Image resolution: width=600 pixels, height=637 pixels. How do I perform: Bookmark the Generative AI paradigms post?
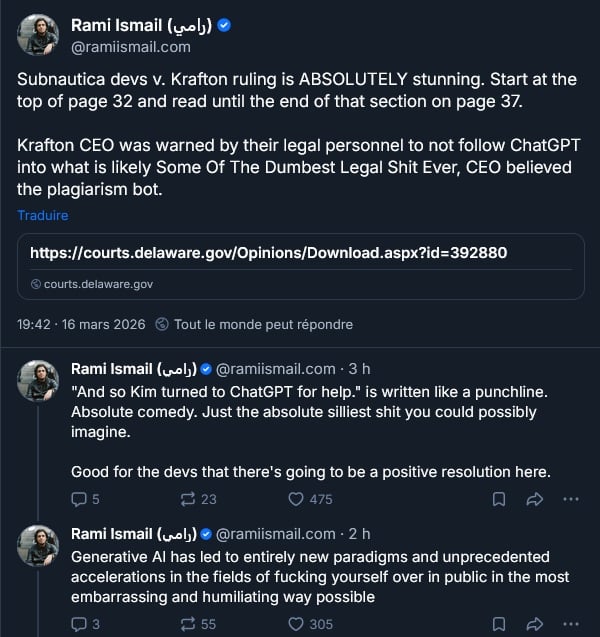click(x=499, y=624)
